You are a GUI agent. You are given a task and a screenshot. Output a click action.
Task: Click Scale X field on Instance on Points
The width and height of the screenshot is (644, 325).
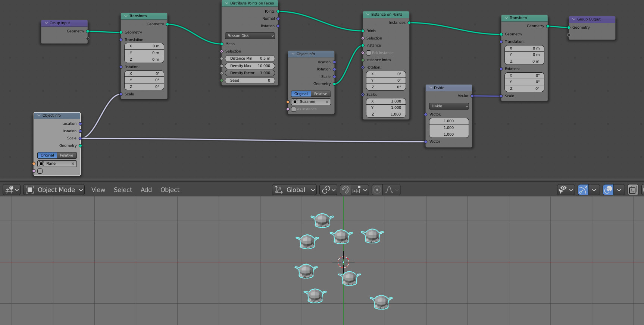386,101
